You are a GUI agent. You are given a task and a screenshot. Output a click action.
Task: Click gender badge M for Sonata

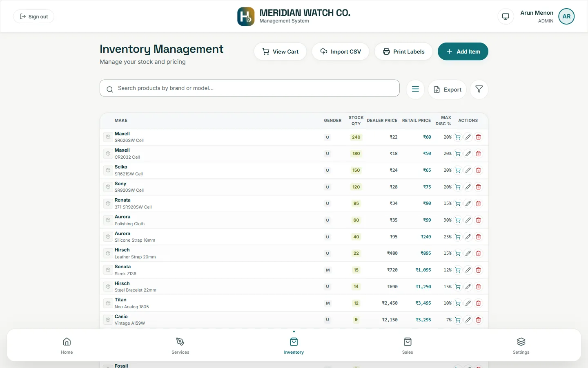point(327,270)
